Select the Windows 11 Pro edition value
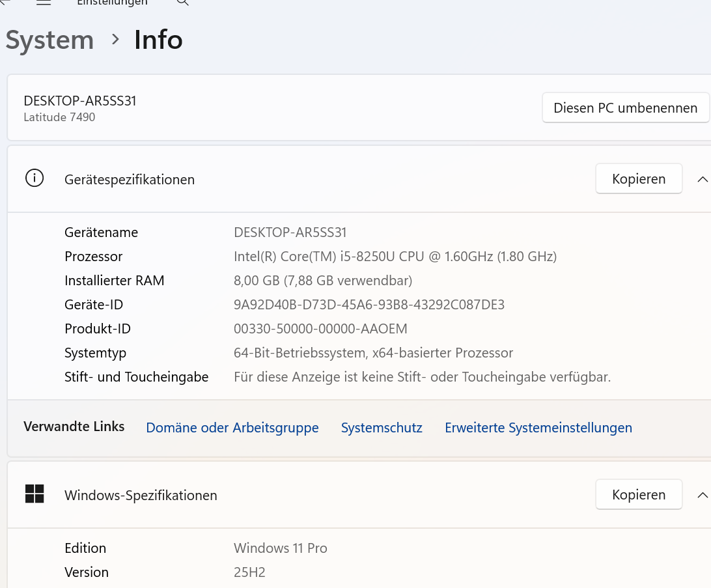The image size is (711, 588). click(280, 548)
